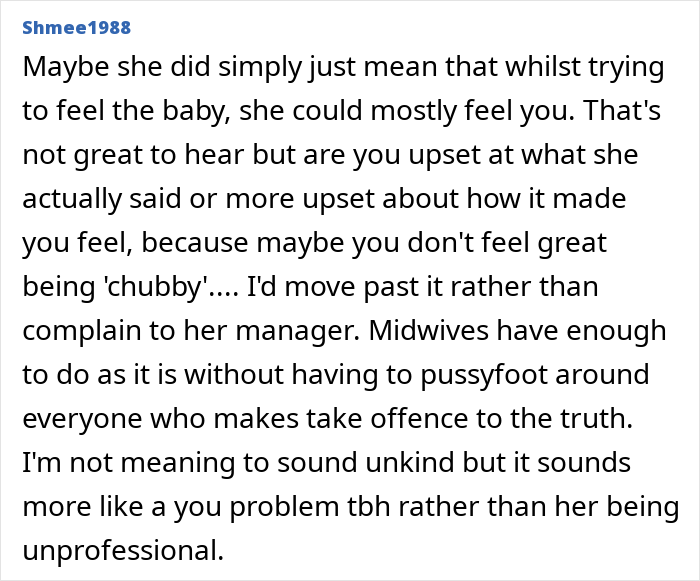
Task: Click the word 'pussyfoot' in the comment
Action: (x=483, y=376)
